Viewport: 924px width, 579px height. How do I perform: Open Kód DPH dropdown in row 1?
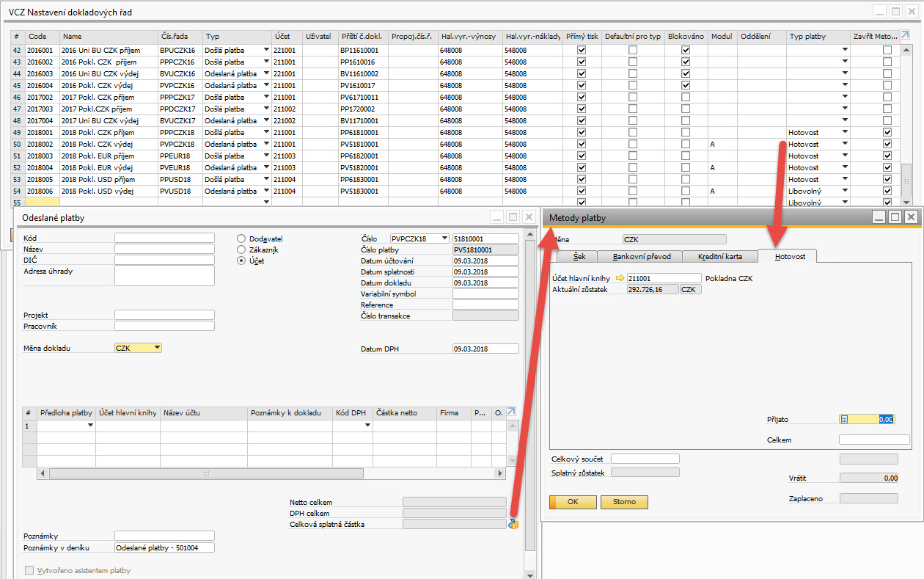point(368,426)
